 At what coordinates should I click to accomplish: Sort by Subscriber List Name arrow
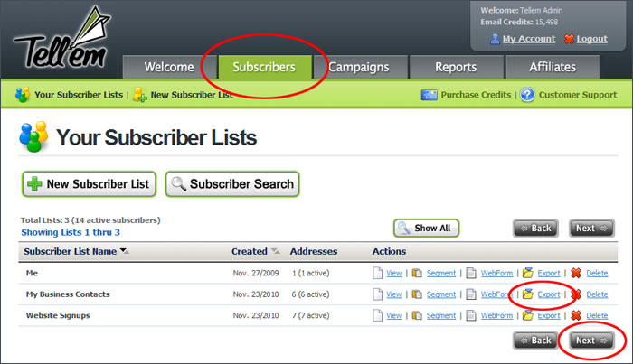(x=125, y=251)
